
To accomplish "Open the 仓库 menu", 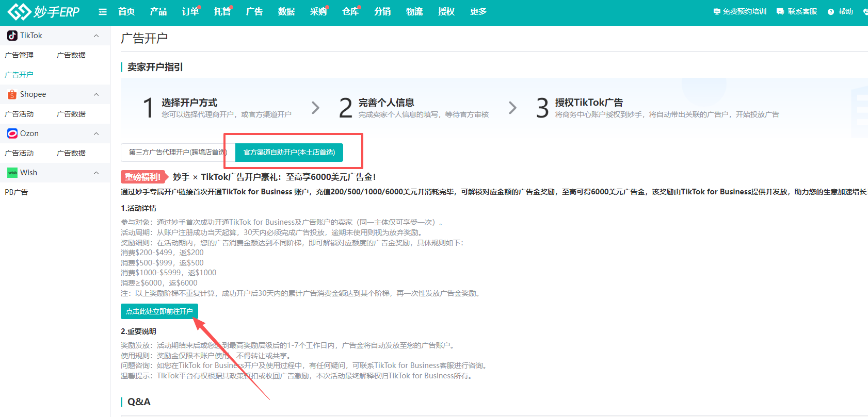I will coord(350,12).
